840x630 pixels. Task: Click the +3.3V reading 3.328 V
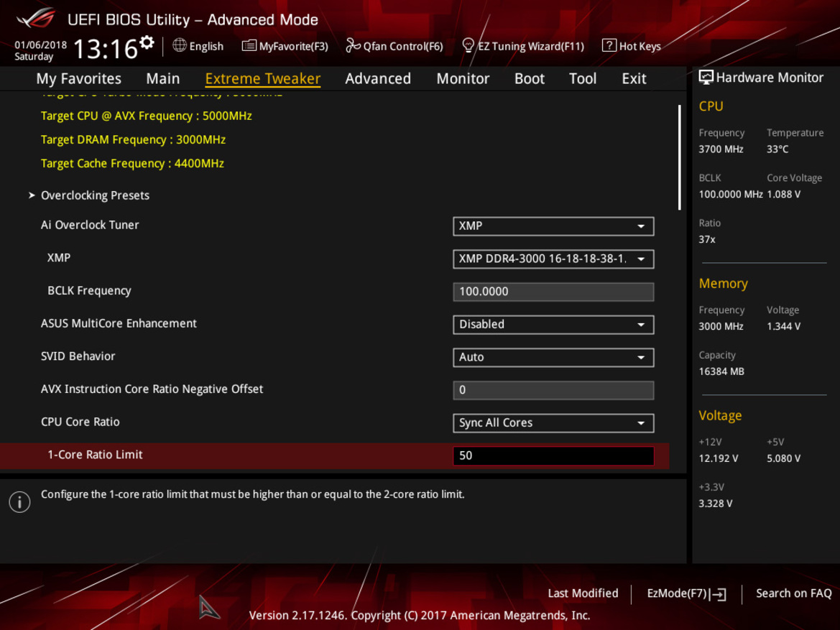pyautogui.click(x=715, y=504)
